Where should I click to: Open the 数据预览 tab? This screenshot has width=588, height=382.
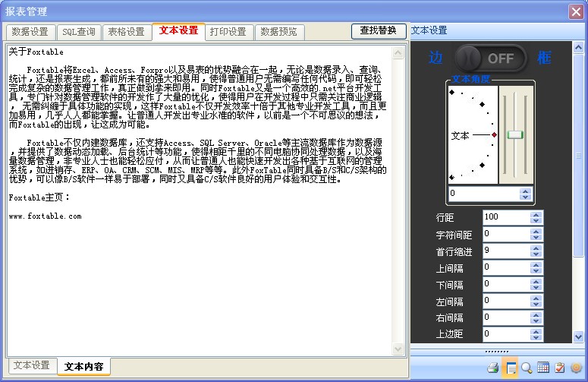click(278, 32)
